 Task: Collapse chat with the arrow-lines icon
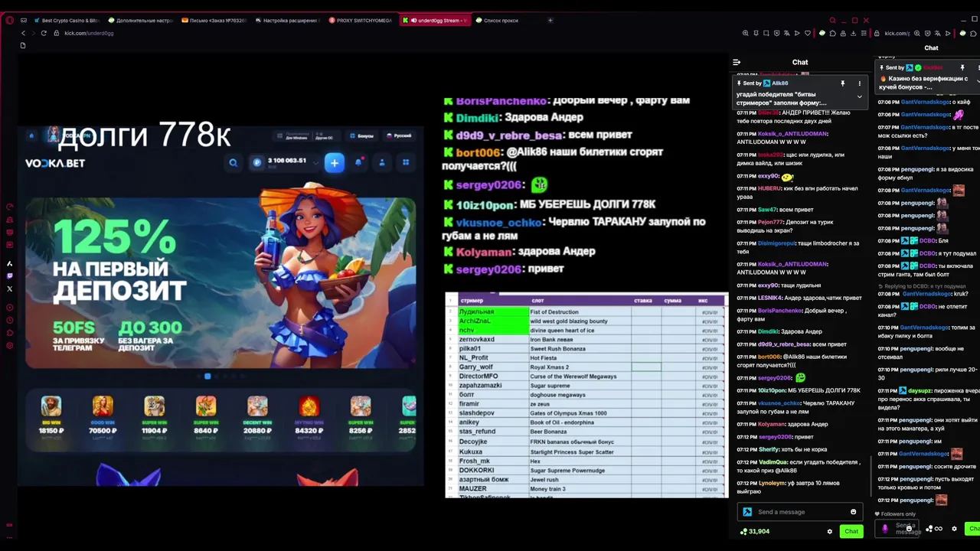click(x=737, y=62)
